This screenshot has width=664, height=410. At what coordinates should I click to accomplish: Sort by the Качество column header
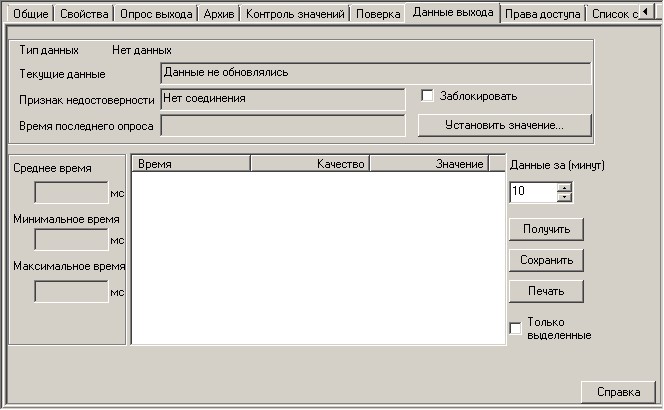coord(310,164)
